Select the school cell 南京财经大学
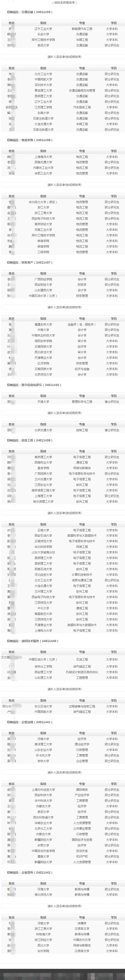 pyautogui.click(x=43, y=224)
